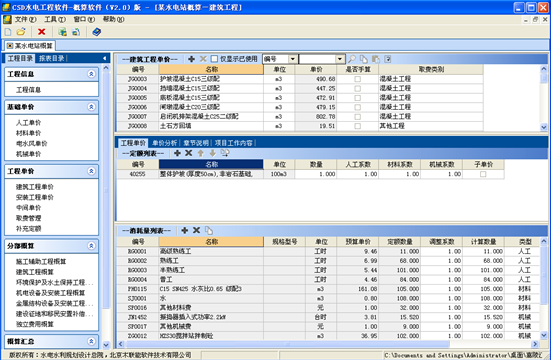Check 是否手算 for row J00008
Viewport: 551px width, 360px height.
357,126
